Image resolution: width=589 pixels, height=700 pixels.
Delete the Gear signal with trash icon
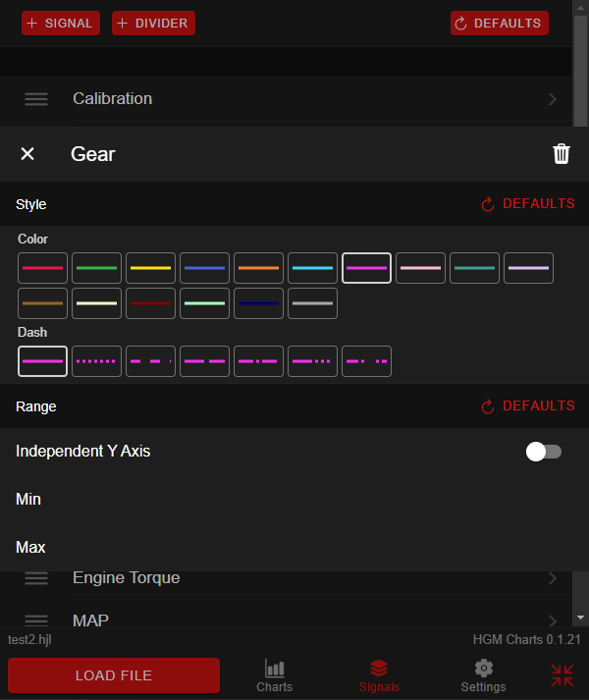click(562, 154)
